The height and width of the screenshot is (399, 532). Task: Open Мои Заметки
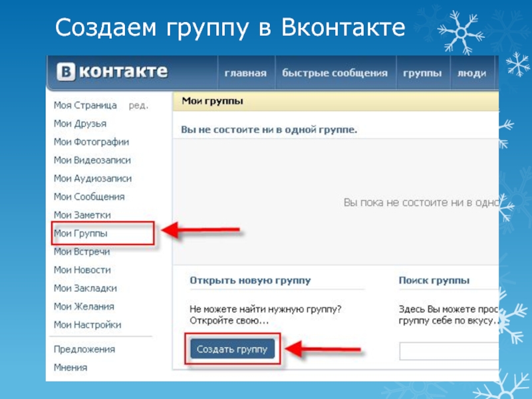point(82,215)
